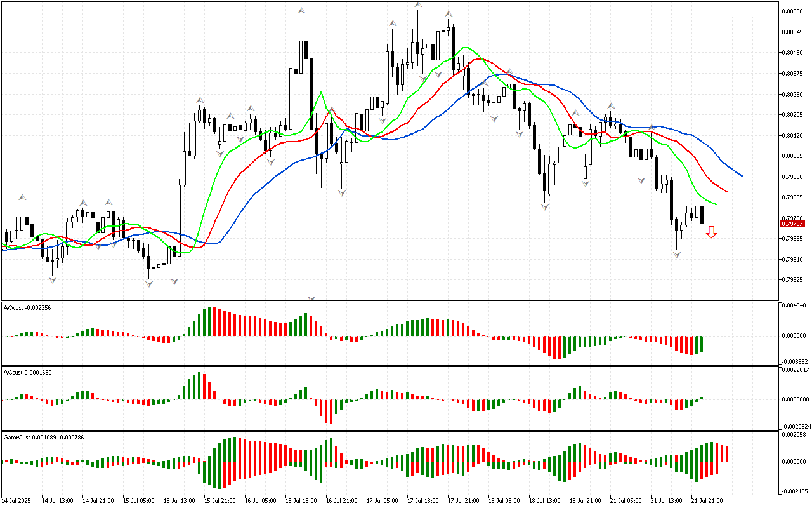Click fractal arrow below the longest candle wick
This screenshot has width=812, height=508.
[x=311, y=297]
